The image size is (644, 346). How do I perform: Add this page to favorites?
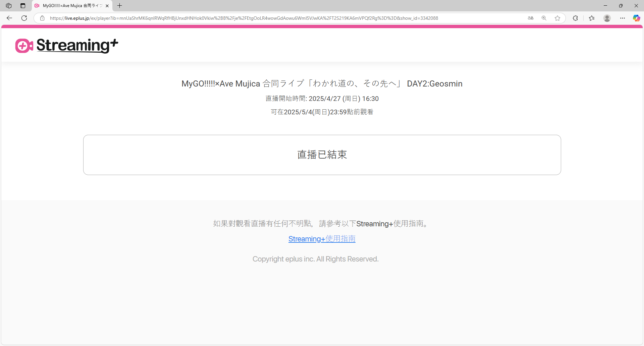[557, 18]
